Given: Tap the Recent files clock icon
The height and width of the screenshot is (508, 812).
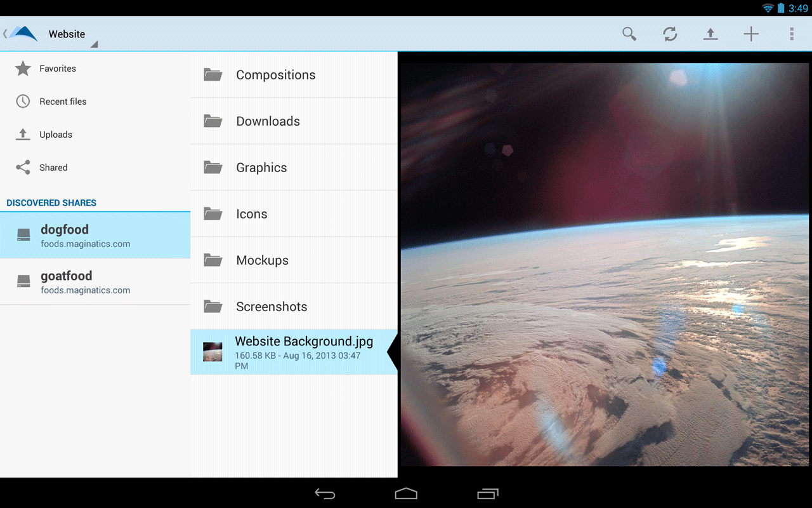Looking at the screenshot, I should 23,101.
